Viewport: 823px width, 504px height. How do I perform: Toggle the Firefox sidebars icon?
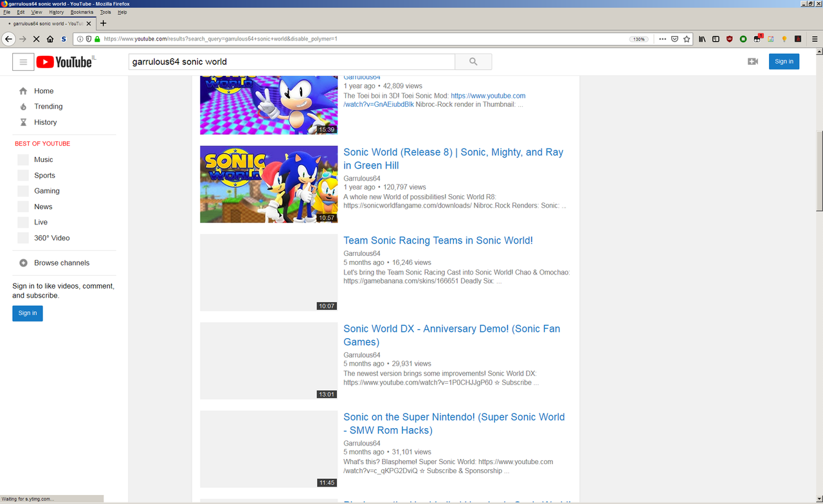point(716,39)
